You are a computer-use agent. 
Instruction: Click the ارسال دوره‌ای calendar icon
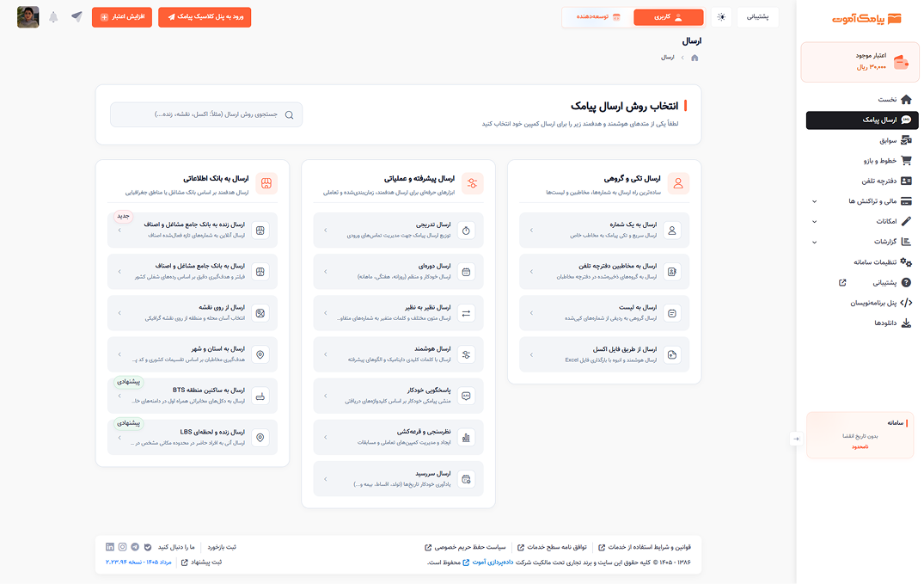(466, 272)
